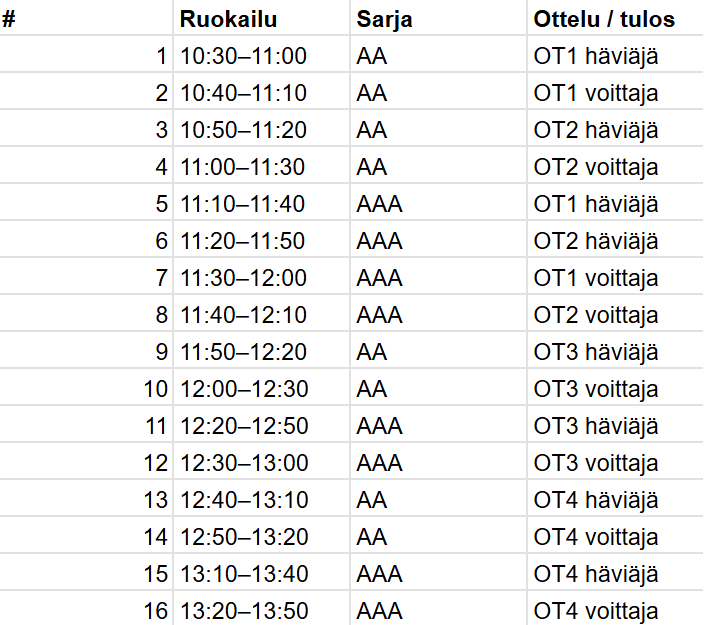Select the Sarja header cell

(x=438, y=18)
